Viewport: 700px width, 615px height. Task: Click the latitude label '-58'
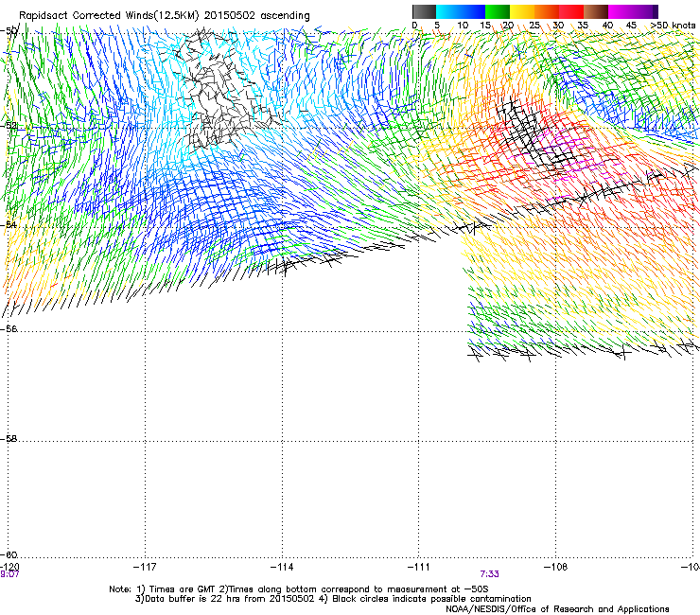(9, 439)
